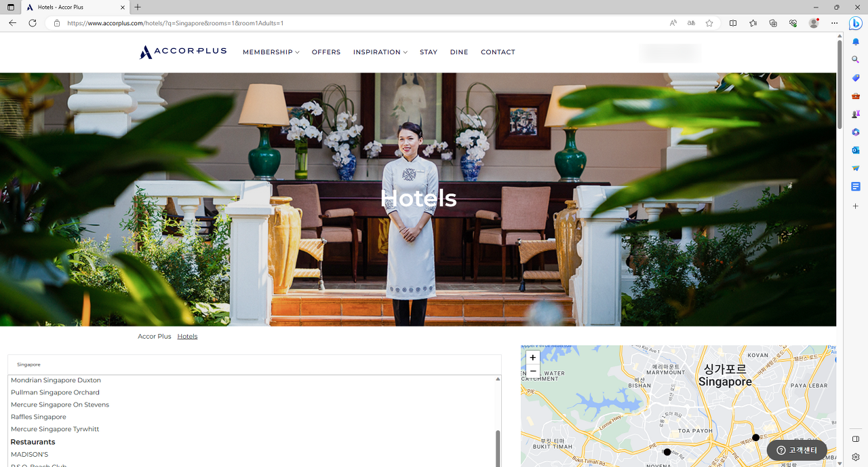Open the Contact page
The width and height of the screenshot is (868, 467).
[x=498, y=52]
